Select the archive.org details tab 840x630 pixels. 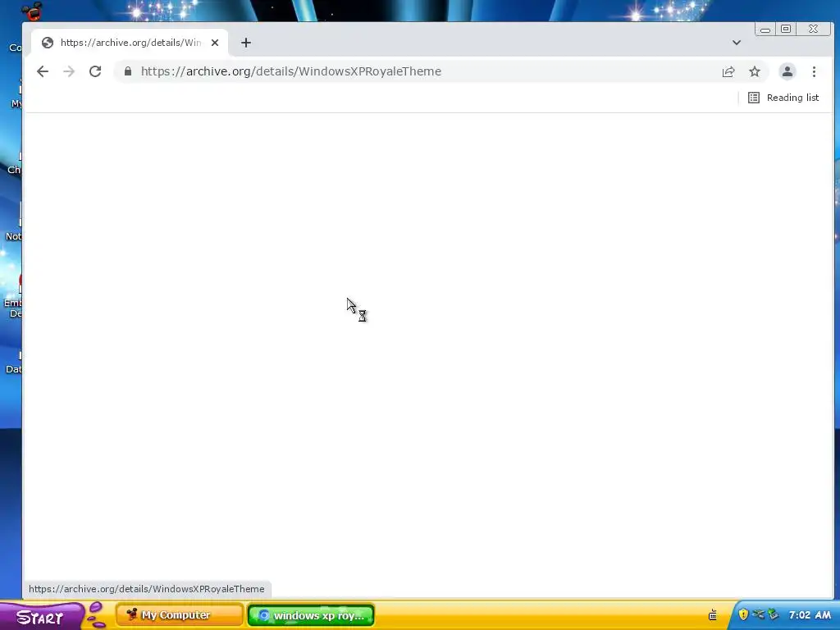click(130, 43)
